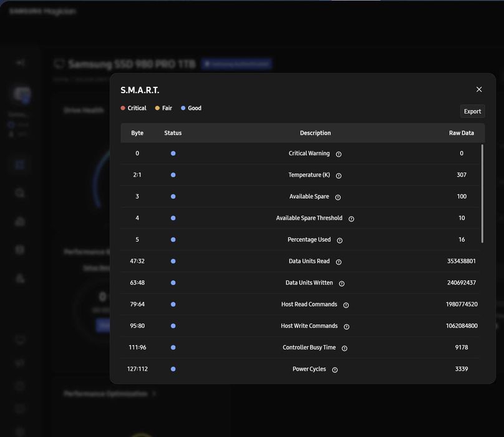Click raw value 100 for Available Spare

click(462, 197)
